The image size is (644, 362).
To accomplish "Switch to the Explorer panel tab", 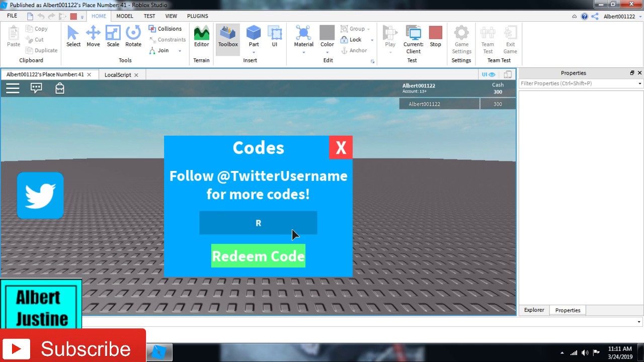I will [534, 310].
